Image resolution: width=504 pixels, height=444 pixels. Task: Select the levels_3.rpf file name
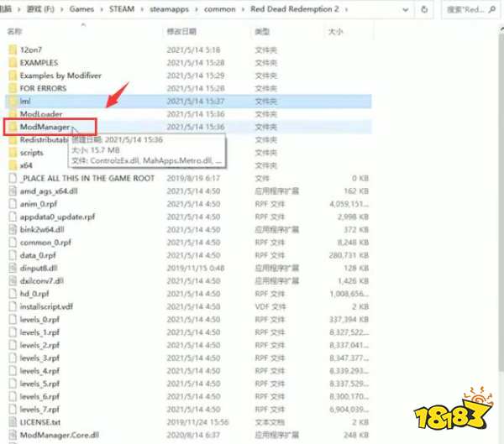pyautogui.click(x=39, y=358)
